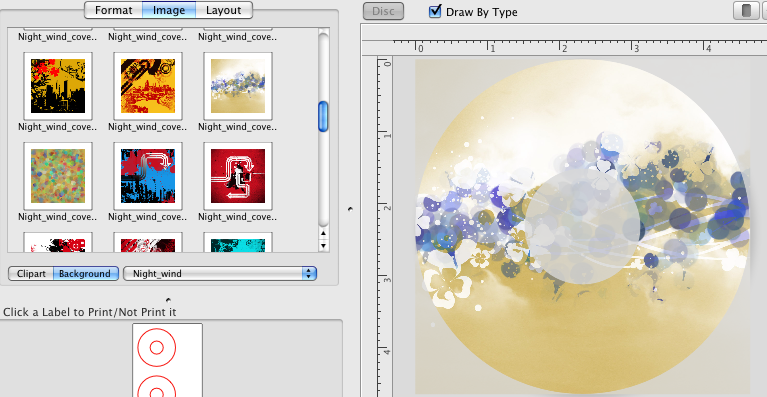
Task: Click the blue scrollbar thumb in thumbnail list
Action: point(323,116)
